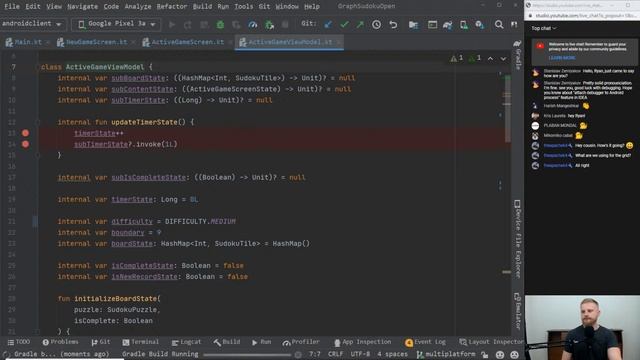640x360 pixels.
Task: Click the editor vertical scrollbar
Action: click(x=507, y=108)
